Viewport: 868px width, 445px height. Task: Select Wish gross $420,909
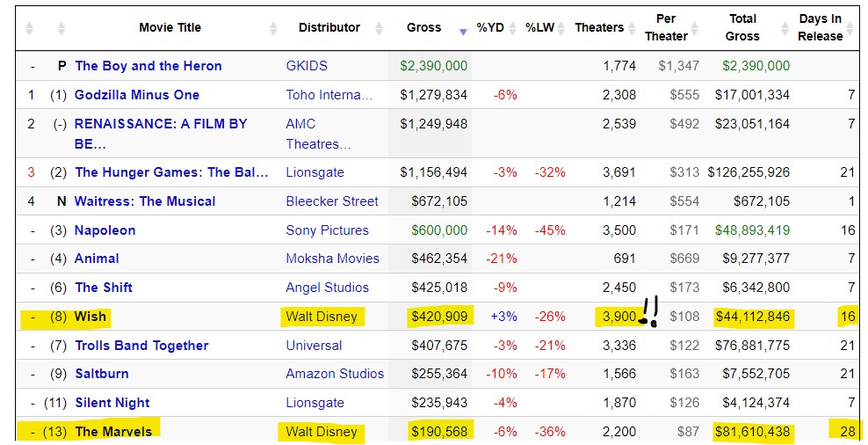[x=439, y=317]
